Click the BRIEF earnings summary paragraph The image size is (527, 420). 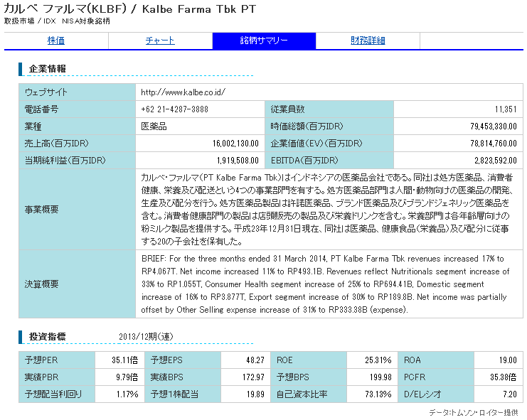pyautogui.click(x=325, y=284)
